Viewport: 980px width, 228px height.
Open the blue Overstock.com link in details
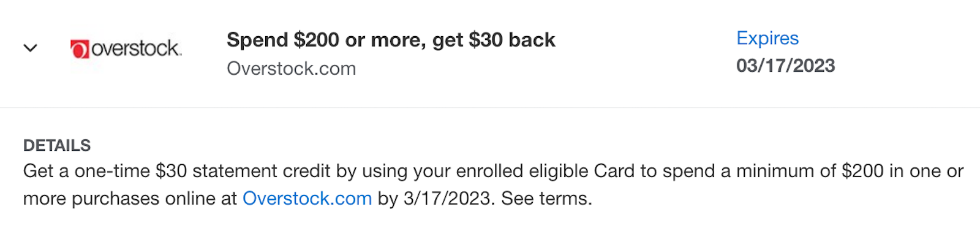click(x=307, y=199)
